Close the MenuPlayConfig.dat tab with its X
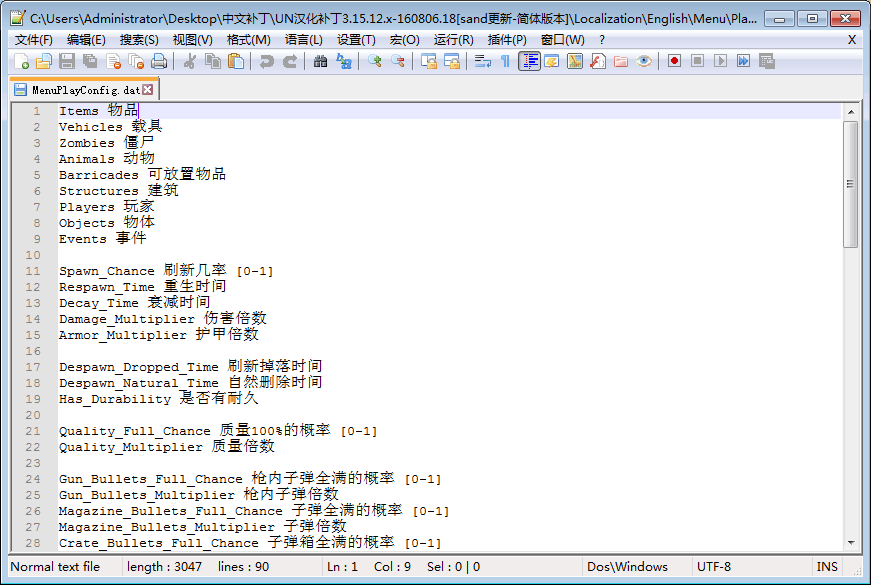The image size is (871, 585). 147,89
